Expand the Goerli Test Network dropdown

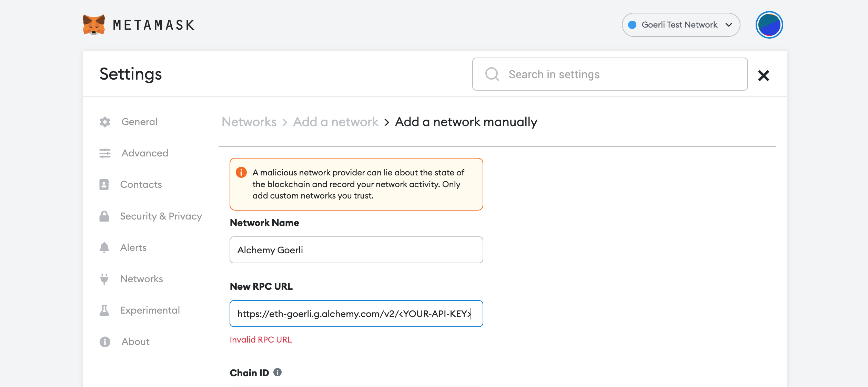click(682, 24)
